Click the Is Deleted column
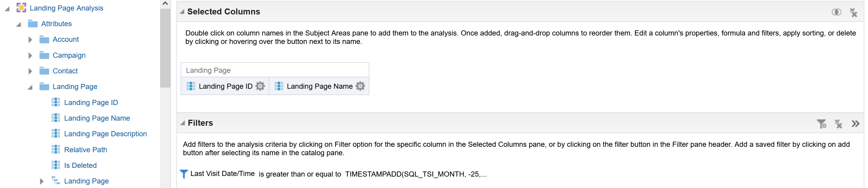 (80, 165)
